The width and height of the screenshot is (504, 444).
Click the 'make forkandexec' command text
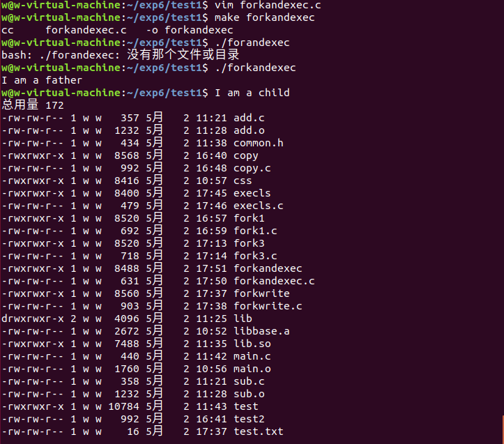(x=264, y=17)
